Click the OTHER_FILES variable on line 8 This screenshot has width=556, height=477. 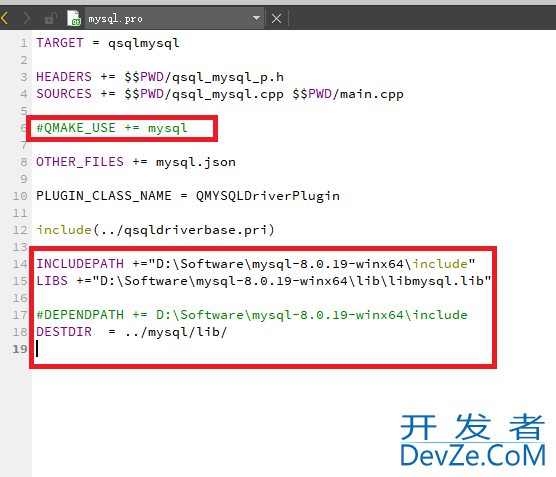[80, 162]
